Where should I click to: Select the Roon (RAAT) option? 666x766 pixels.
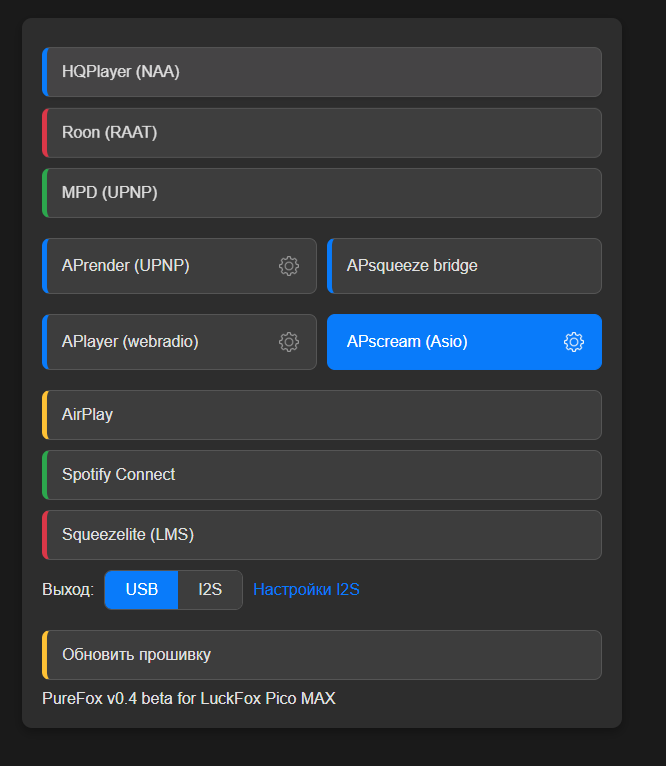(x=322, y=133)
